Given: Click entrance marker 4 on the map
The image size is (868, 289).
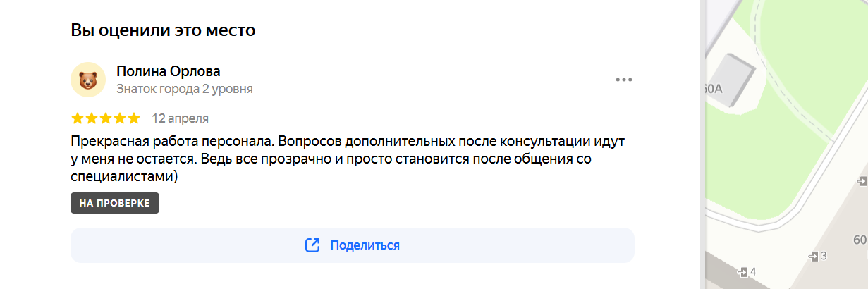Looking at the screenshot, I should pyautogui.click(x=747, y=272).
